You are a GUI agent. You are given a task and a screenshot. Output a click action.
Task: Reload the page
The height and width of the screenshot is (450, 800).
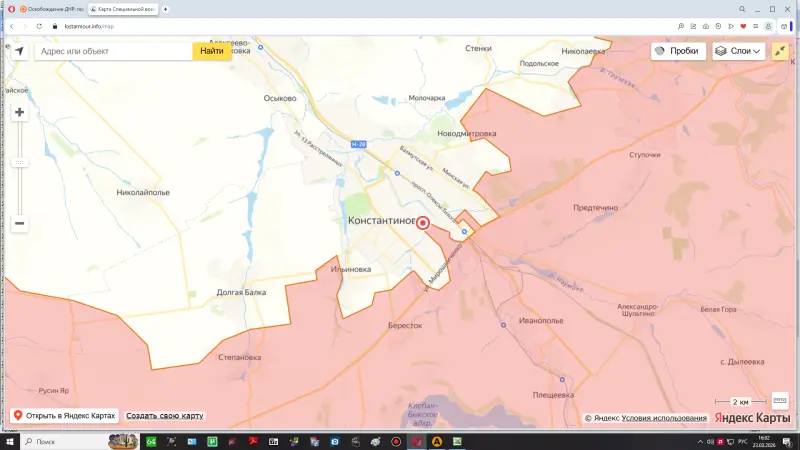[38, 26]
